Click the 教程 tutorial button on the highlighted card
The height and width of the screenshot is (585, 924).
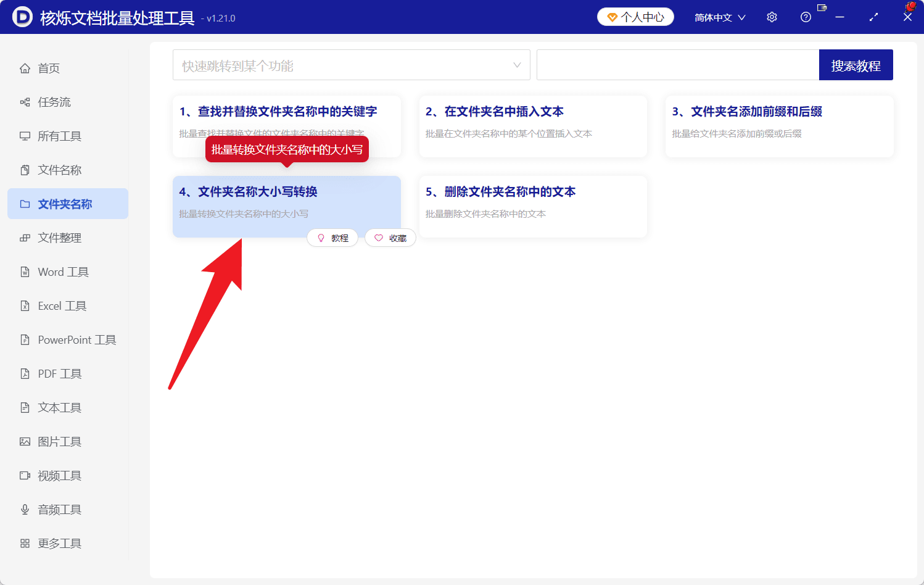[332, 238]
